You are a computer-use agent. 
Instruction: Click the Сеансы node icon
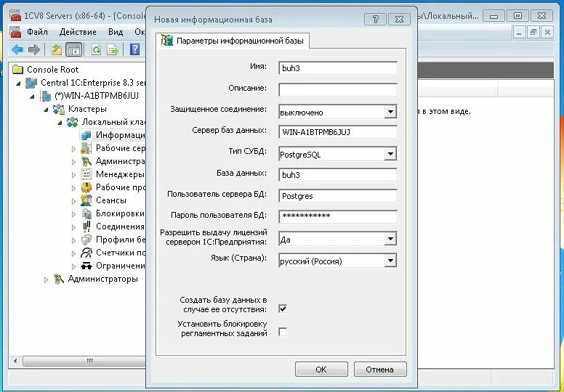(86, 200)
